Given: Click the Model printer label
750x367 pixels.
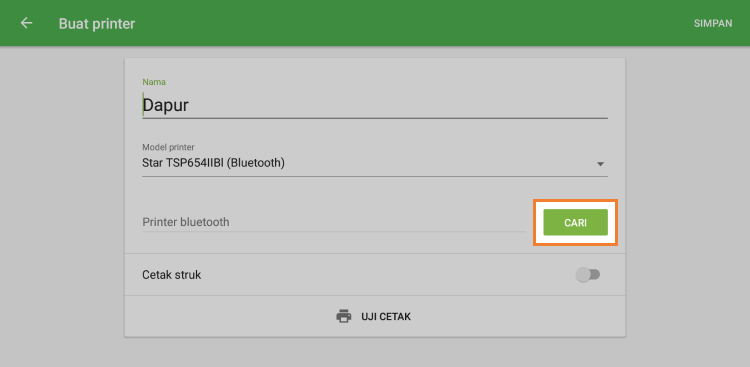Looking at the screenshot, I should (168, 147).
